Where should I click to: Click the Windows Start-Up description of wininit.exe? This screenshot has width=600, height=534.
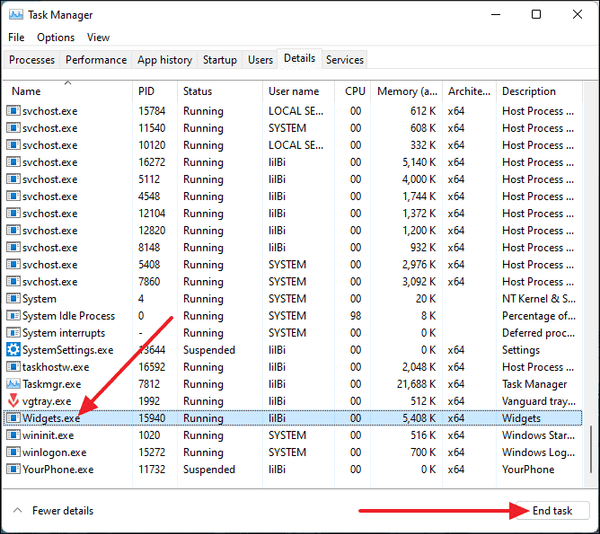(x=538, y=435)
